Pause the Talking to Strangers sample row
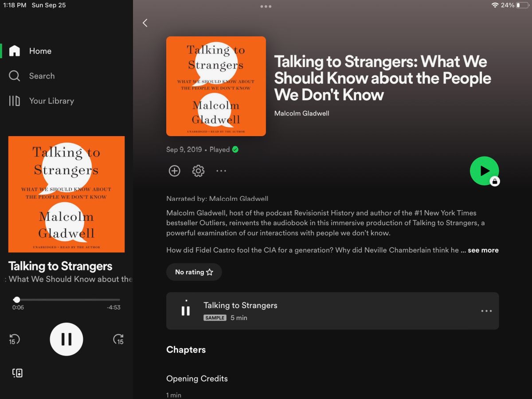The width and height of the screenshot is (532, 399). point(186,310)
